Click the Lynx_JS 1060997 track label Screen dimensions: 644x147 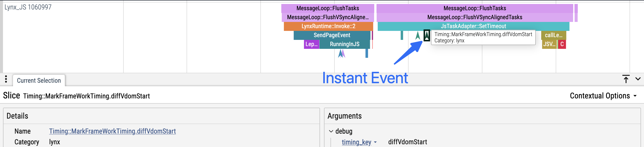click(28, 7)
